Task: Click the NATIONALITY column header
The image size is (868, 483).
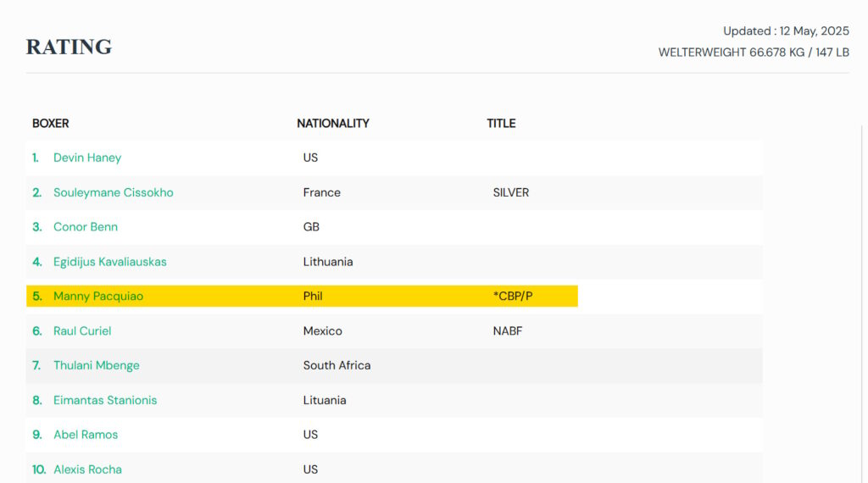Action: pos(333,124)
